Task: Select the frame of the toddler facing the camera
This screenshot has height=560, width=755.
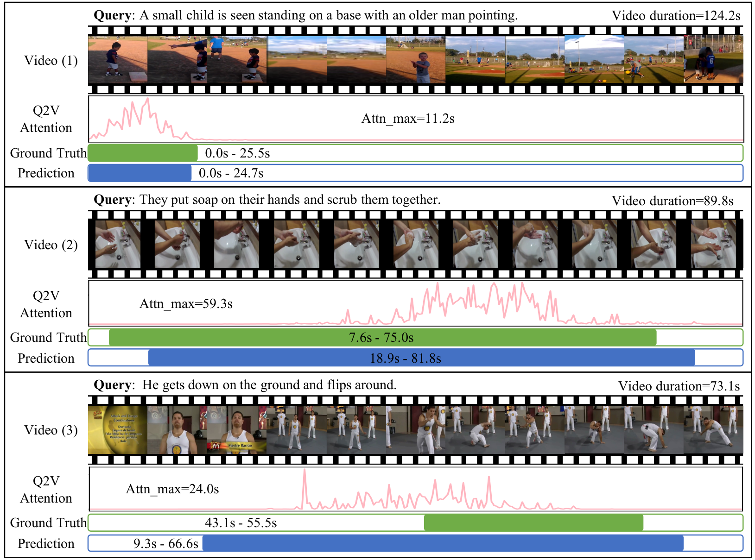Action: point(416,60)
